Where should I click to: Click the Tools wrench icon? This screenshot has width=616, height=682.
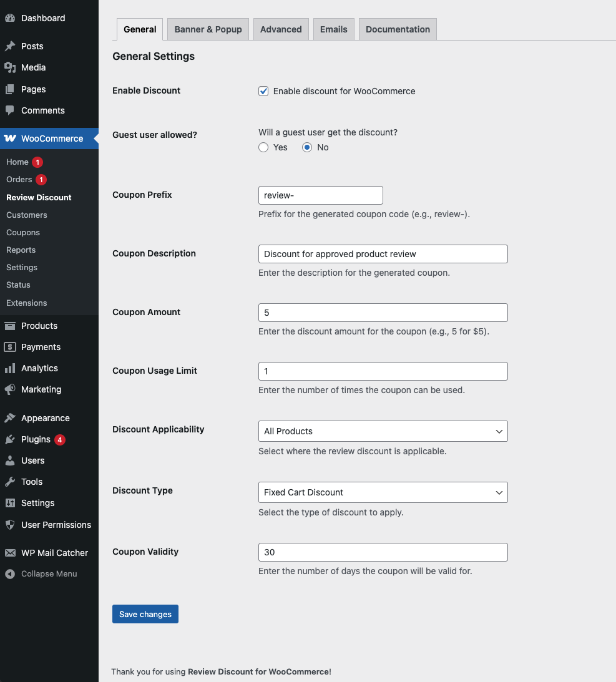(10, 482)
